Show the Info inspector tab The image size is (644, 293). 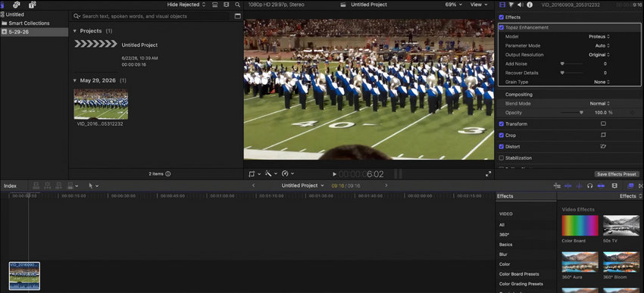530,5
